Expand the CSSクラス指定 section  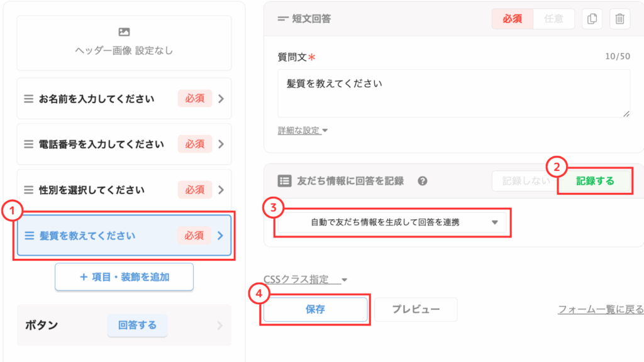[x=306, y=280]
